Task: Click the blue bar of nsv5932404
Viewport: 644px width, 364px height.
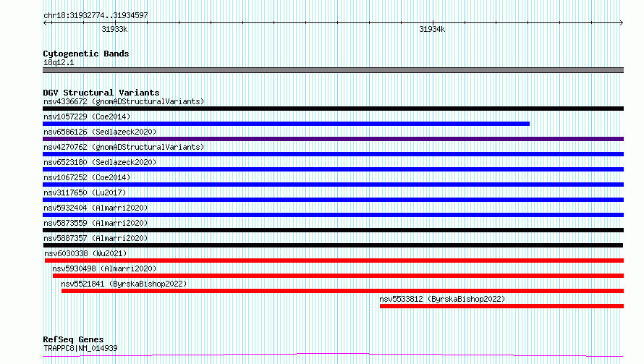Action: 333,215
